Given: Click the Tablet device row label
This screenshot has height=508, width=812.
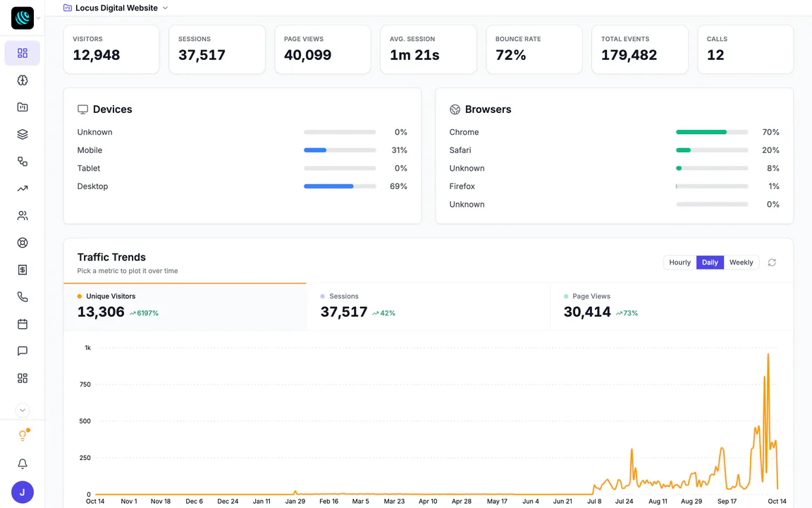Looking at the screenshot, I should pos(89,168).
